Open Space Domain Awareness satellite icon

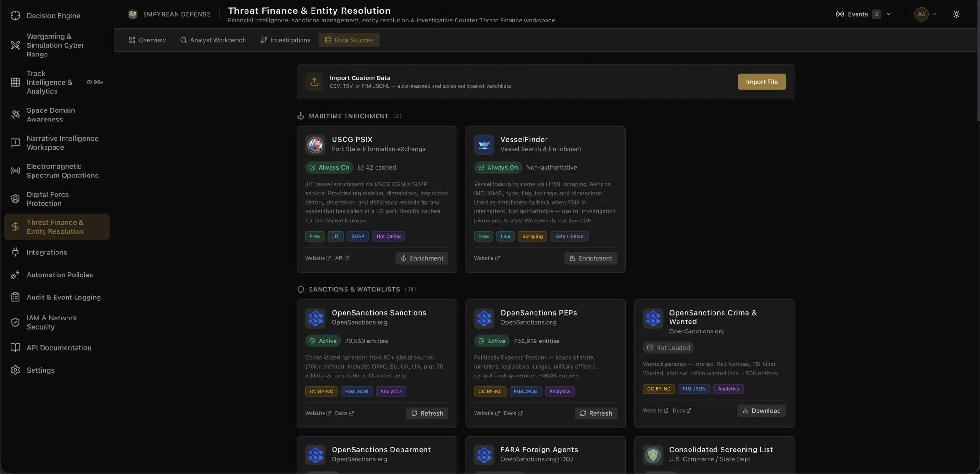pos(15,115)
